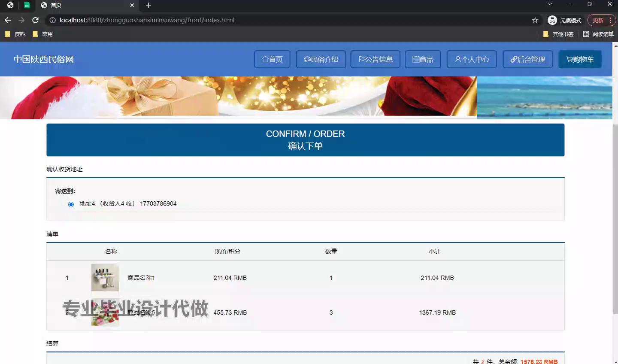Click the browser back arrow
Screen dimensions: 618x364
8,20
